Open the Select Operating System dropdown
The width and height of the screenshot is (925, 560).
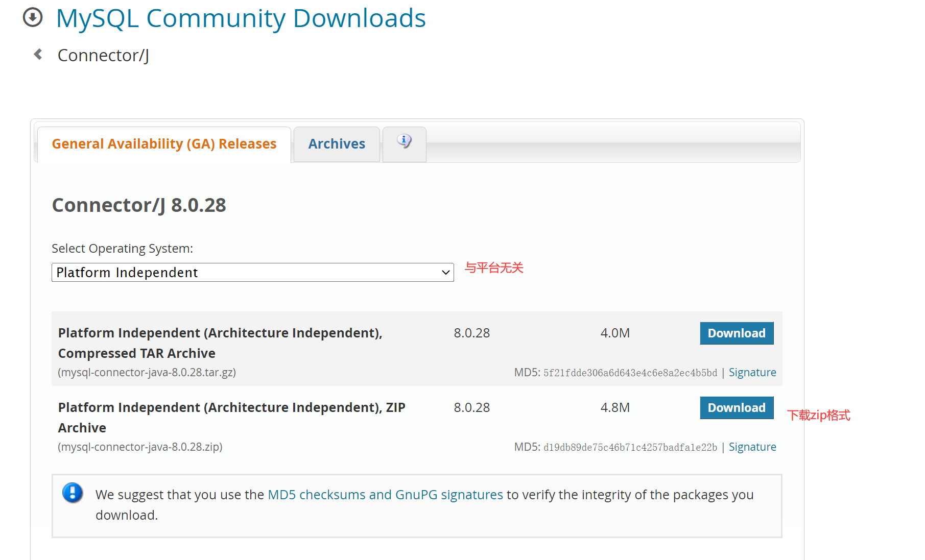pyautogui.click(x=252, y=273)
